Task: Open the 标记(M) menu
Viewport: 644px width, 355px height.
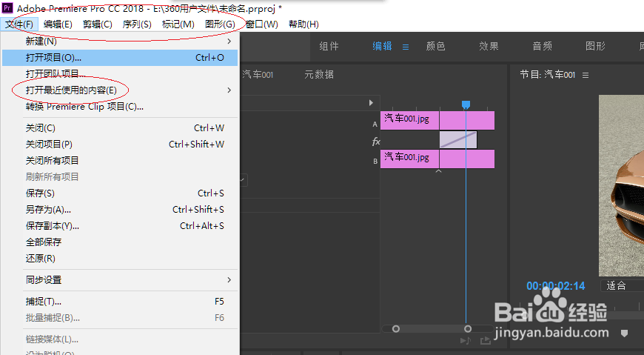Action: [178, 24]
